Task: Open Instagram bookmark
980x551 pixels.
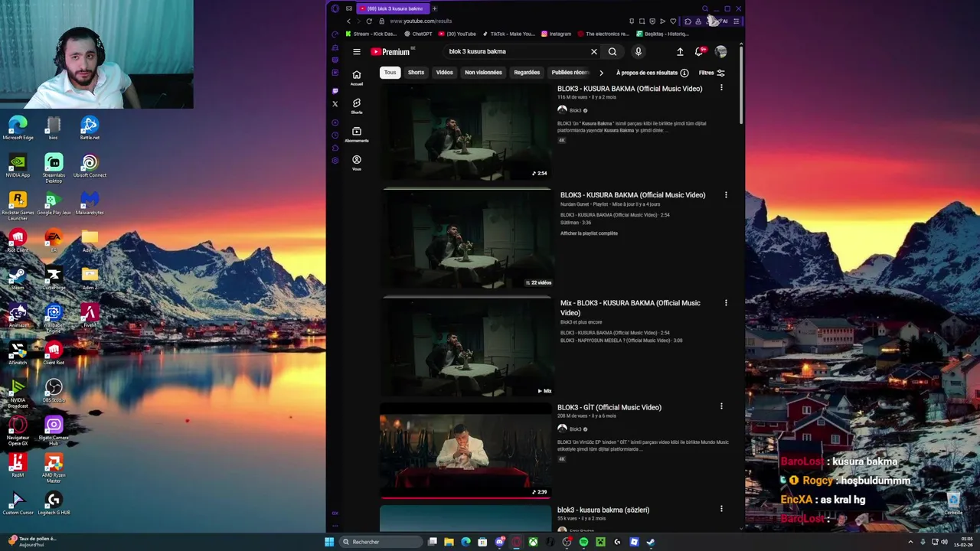Action: (x=557, y=34)
